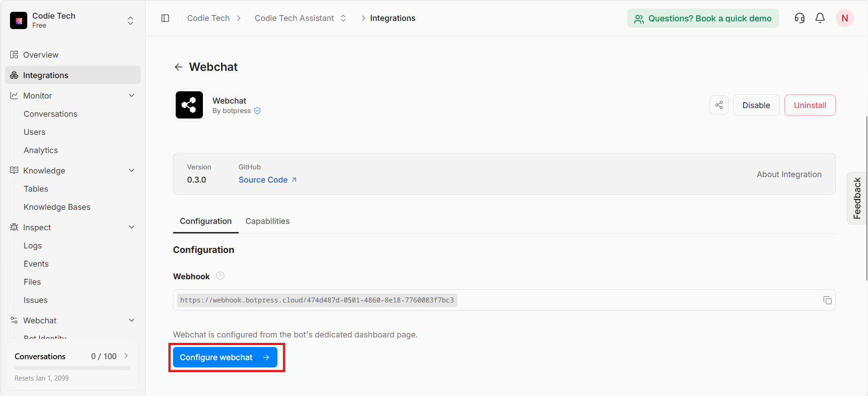Disable the Webchat integration

(756, 105)
